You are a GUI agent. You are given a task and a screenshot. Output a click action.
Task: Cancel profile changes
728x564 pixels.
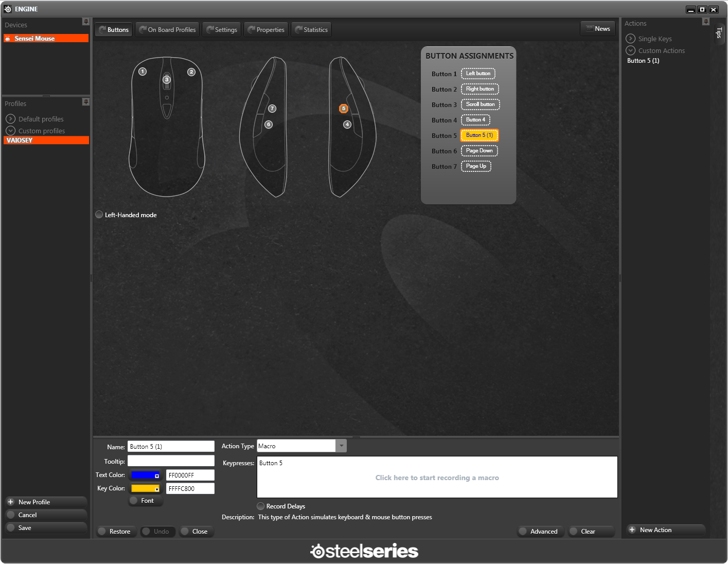46,515
